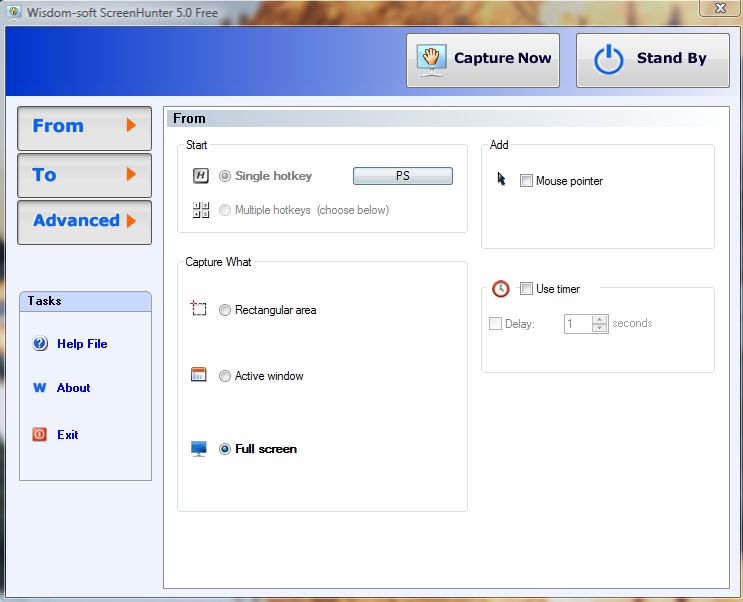
Task: Choose Active window capture option
Action: point(225,376)
